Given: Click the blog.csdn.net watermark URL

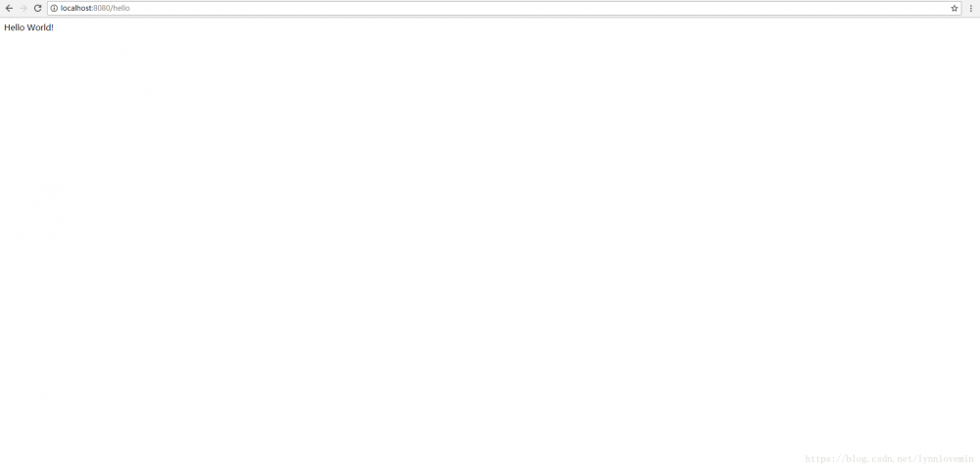Looking at the screenshot, I should [x=890, y=459].
